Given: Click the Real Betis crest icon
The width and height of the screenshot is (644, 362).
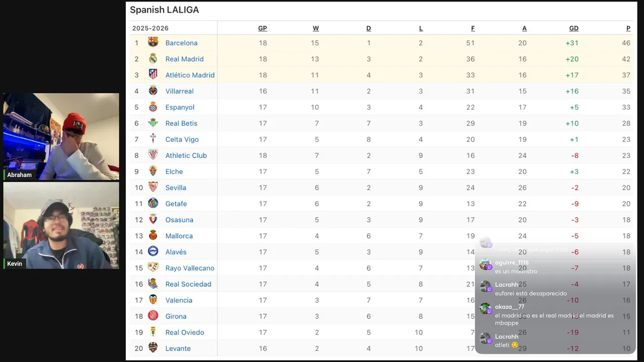Looking at the screenshot, I should [x=153, y=123].
